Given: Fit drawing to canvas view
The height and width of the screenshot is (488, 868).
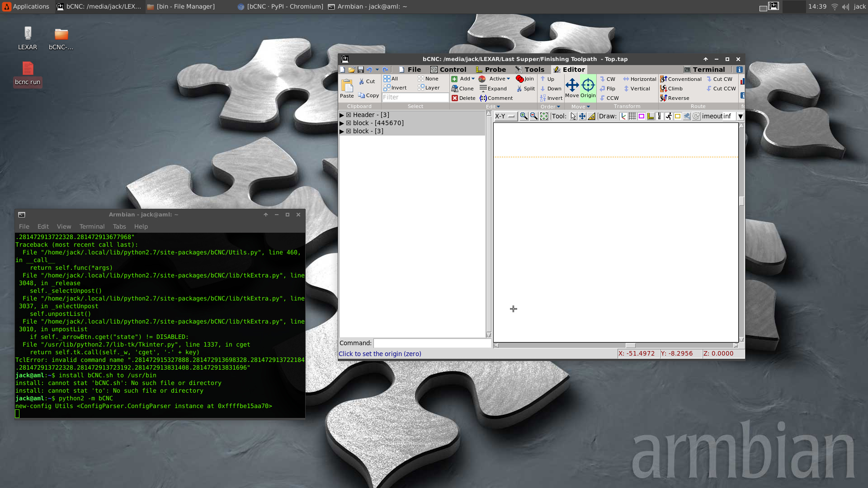Looking at the screenshot, I should [544, 116].
